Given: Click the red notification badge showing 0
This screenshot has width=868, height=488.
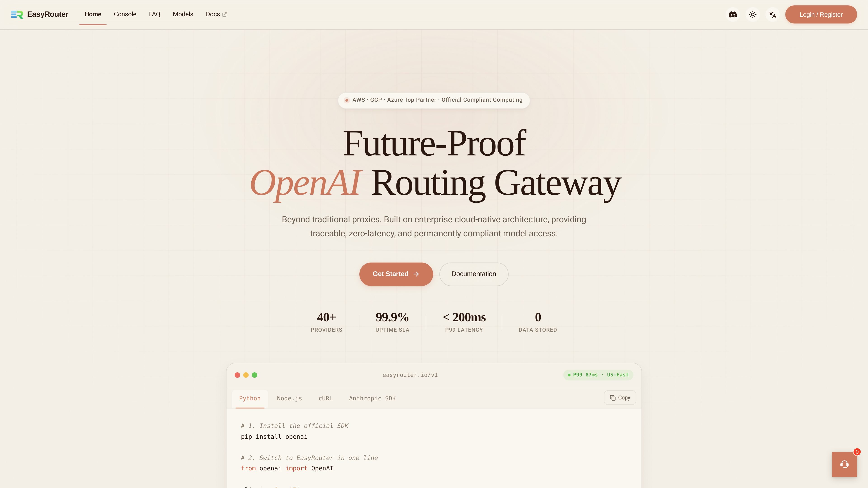Looking at the screenshot, I should [857, 452].
